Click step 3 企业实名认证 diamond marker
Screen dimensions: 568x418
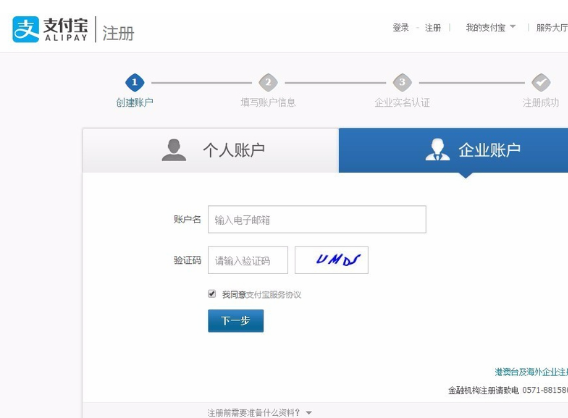pyautogui.click(x=402, y=83)
